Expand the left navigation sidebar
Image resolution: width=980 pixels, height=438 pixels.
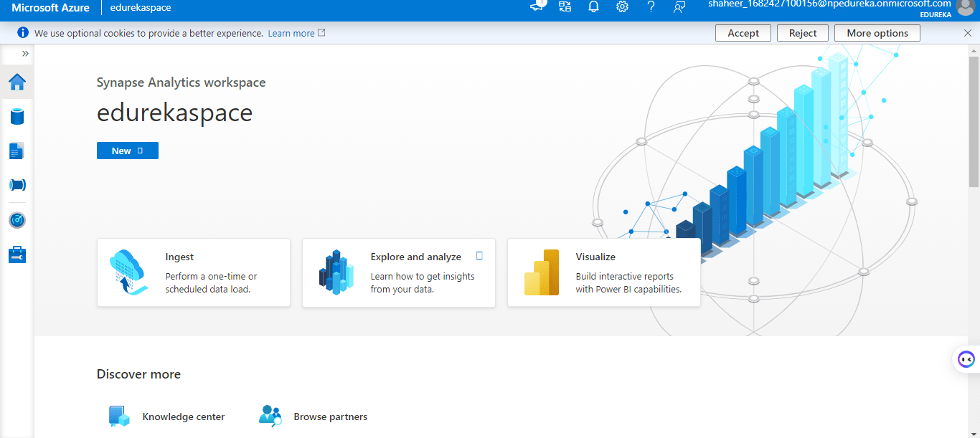tap(25, 52)
